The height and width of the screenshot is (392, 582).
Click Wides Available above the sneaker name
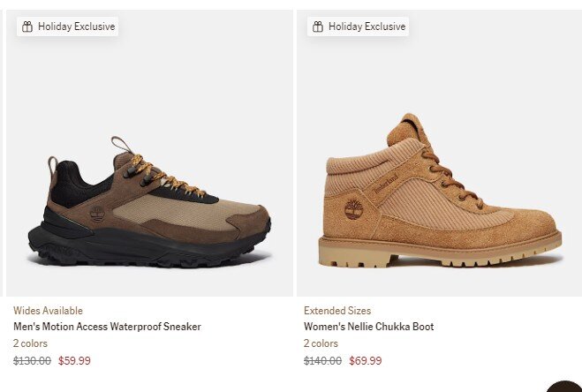click(48, 311)
